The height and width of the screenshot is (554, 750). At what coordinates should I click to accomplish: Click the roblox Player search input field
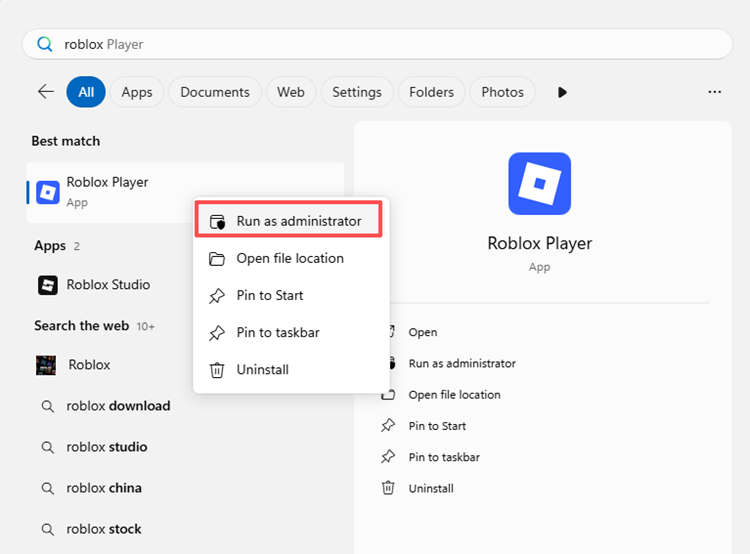(x=377, y=44)
